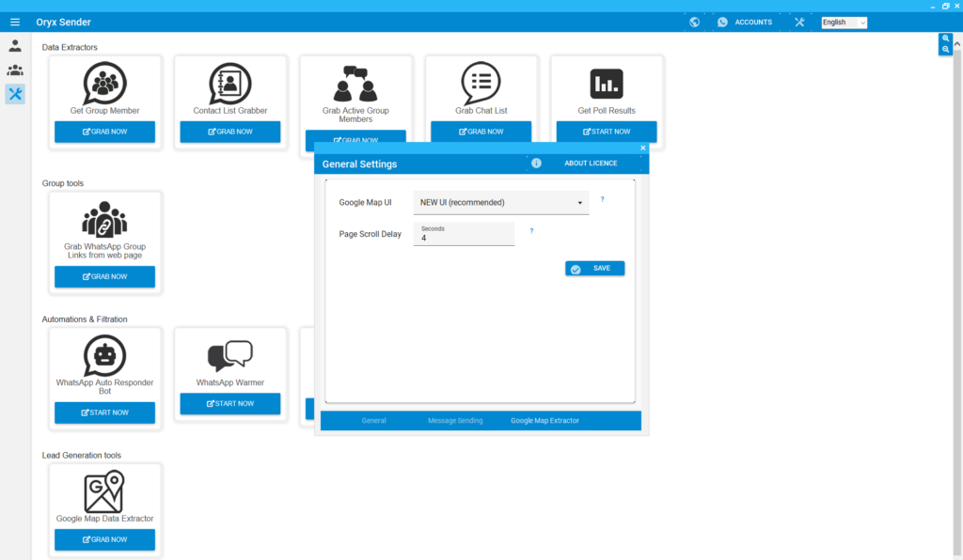Open the hamburger menu beside Oryx Sender
The image size is (963, 560).
[x=15, y=23]
